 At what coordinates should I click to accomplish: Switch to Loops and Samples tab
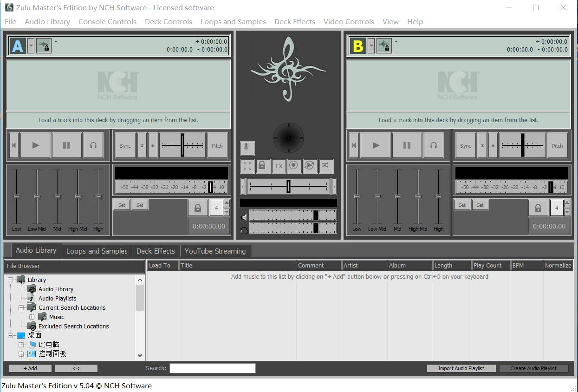tap(97, 251)
